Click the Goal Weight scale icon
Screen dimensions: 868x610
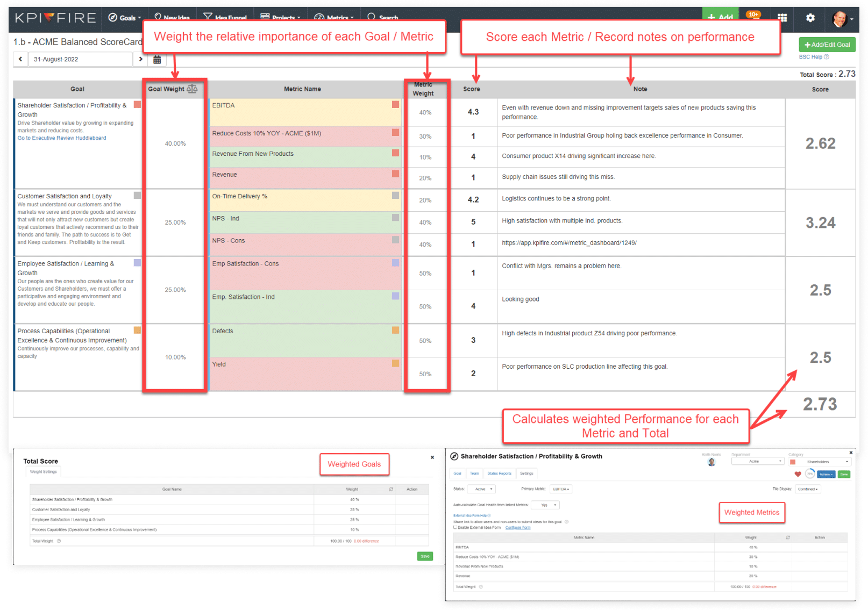(192, 89)
